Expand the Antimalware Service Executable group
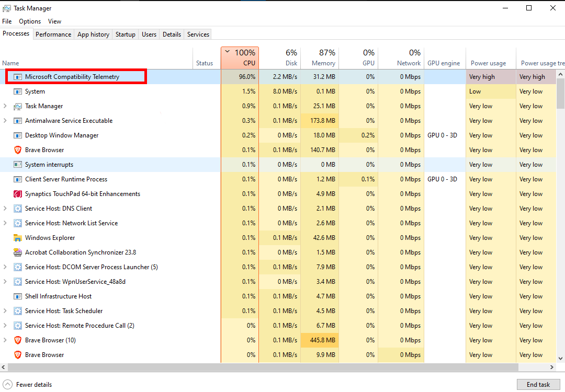565x392 pixels. point(5,121)
